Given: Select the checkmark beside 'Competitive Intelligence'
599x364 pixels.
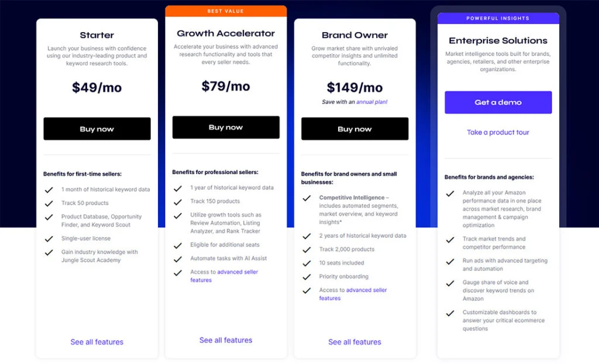Looking at the screenshot, I should pyautogui.click(x=307, y=199).
